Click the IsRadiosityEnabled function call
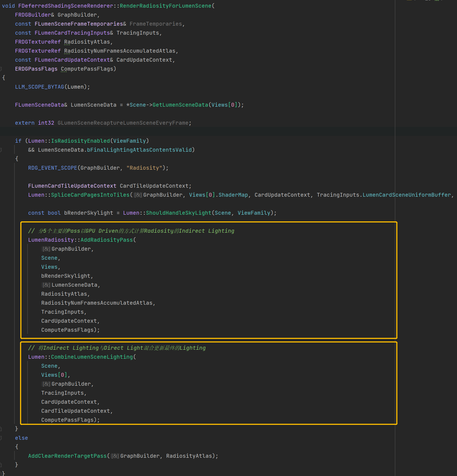Image resolution: width=457 pixels, height=476 pixels. (80, 141)
